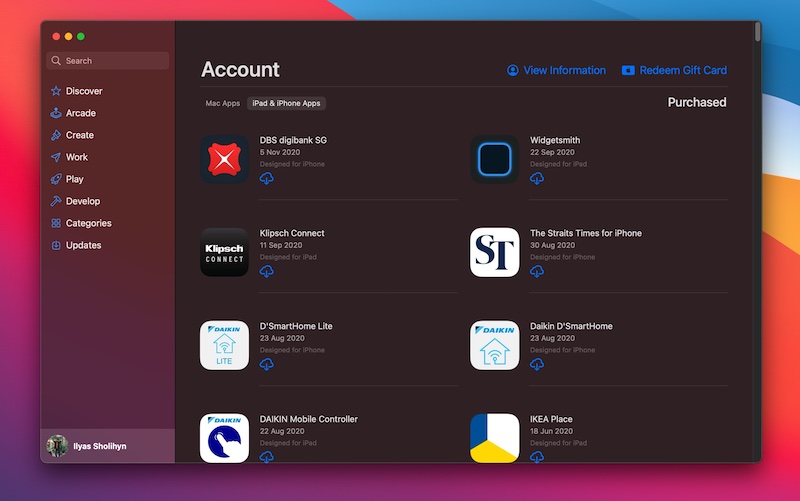Click the vertical scrollbar thumb

[x=758, y=32]
